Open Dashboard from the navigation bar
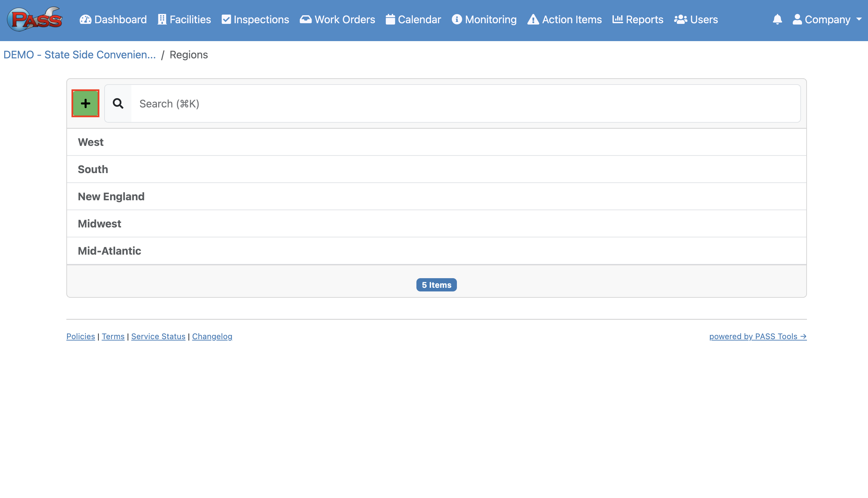Viewport: 868px width, 498px height. tap(113, 20)
